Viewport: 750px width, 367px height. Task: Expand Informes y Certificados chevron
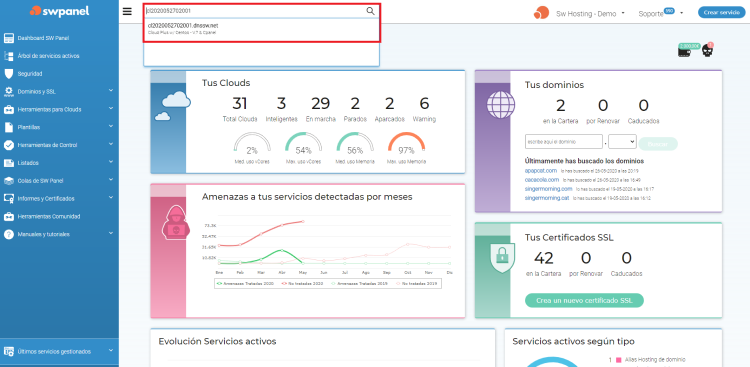pyautogui.click(x=110, y=198)
